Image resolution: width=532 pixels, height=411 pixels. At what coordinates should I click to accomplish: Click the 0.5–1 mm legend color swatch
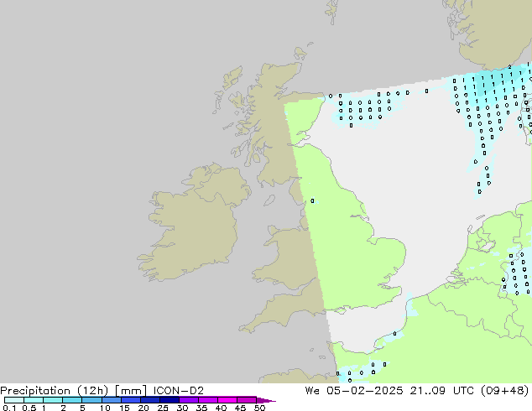point(34,400)
